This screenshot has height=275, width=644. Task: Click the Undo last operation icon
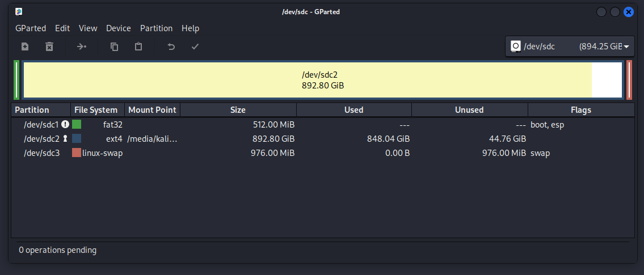coord(171,47)
